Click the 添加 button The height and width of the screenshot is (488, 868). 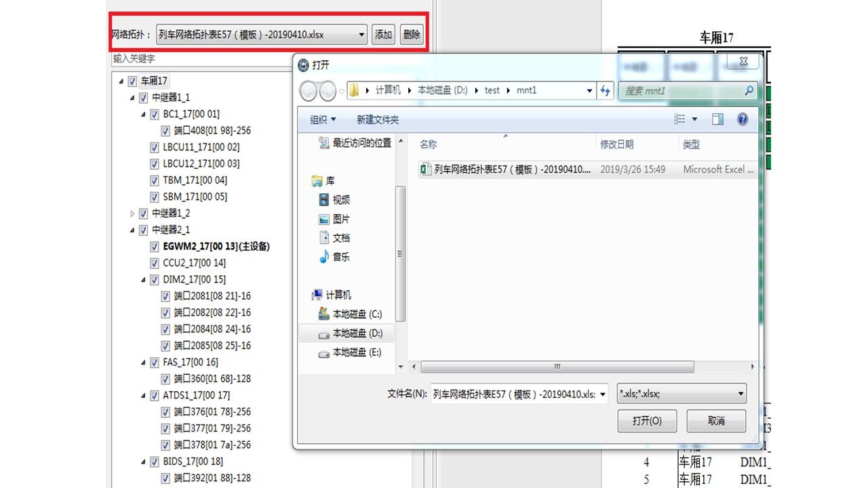coord(384,35)
